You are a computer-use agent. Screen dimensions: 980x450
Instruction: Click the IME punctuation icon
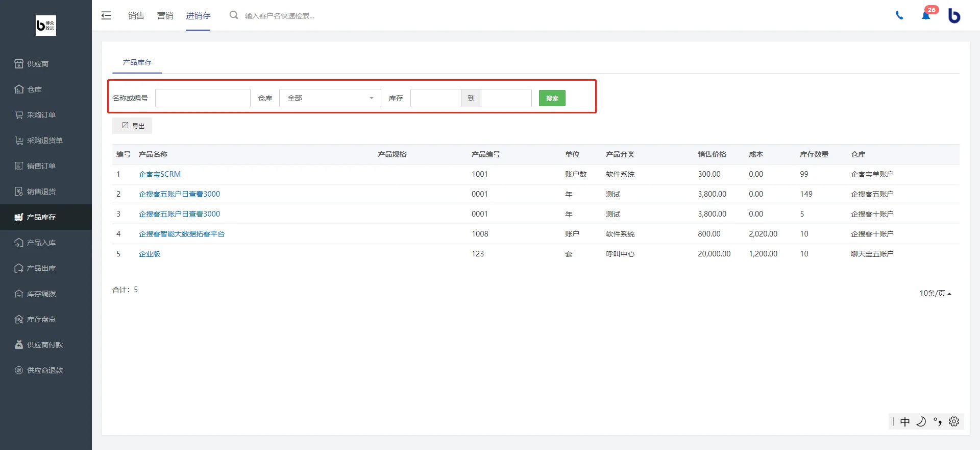(x=938, y=422)
